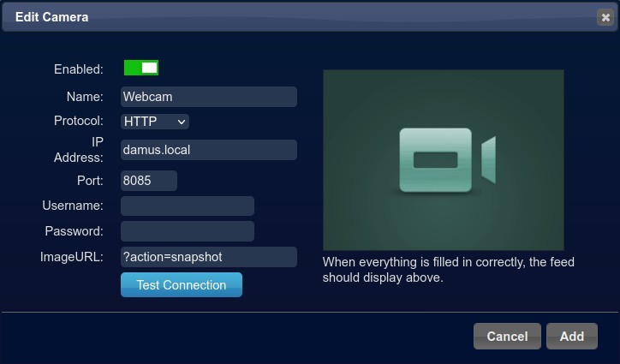620x364 pixels.
Task: Click the IP Address field with damus.local
Action: [208, 150]
